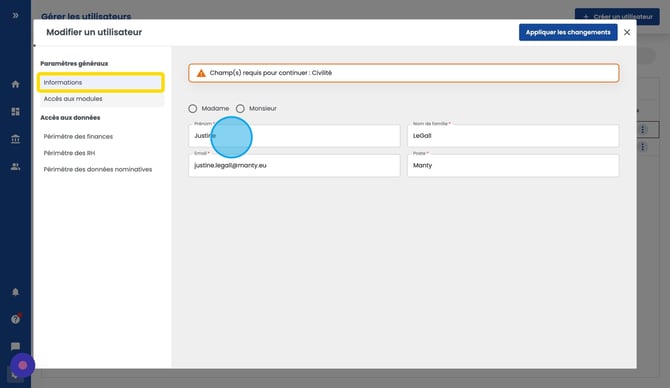Open Périmètre des finances section
The height and width of the screenshot is (388, 670).
pos(78,136)
